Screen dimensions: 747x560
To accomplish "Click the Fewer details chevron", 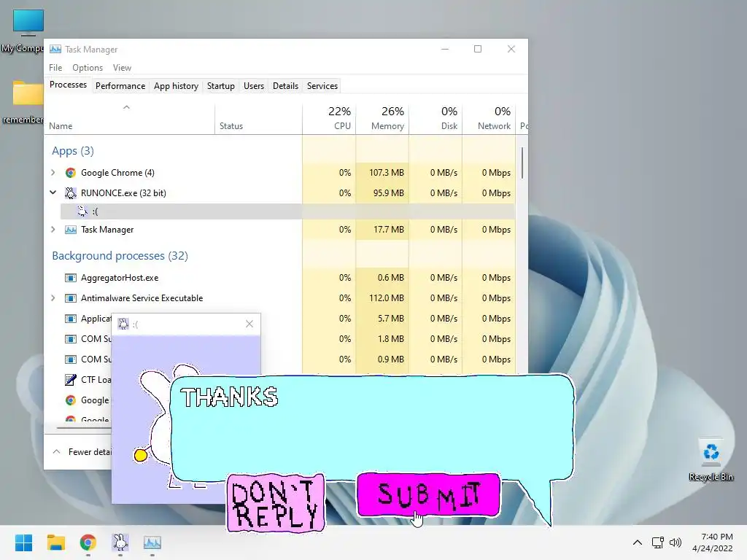I will [x=56, y=451].
